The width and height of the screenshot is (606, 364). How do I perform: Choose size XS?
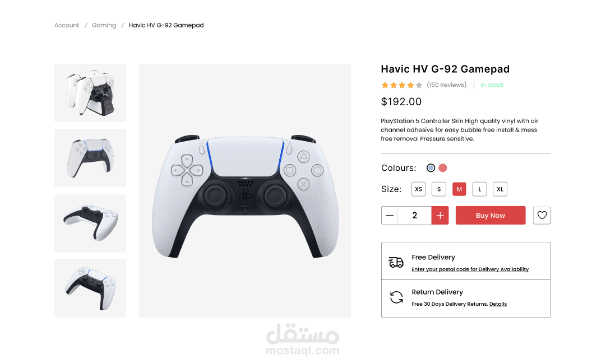[419, 189]
